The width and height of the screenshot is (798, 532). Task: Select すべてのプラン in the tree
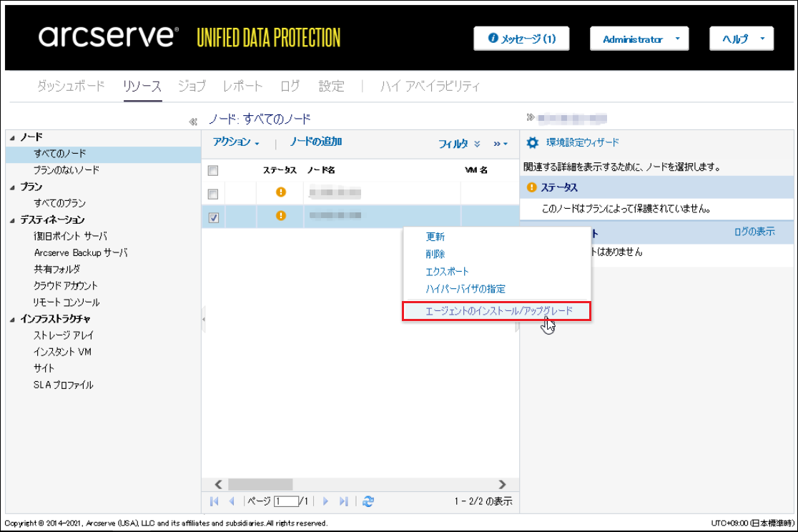[x=59, y=203]
